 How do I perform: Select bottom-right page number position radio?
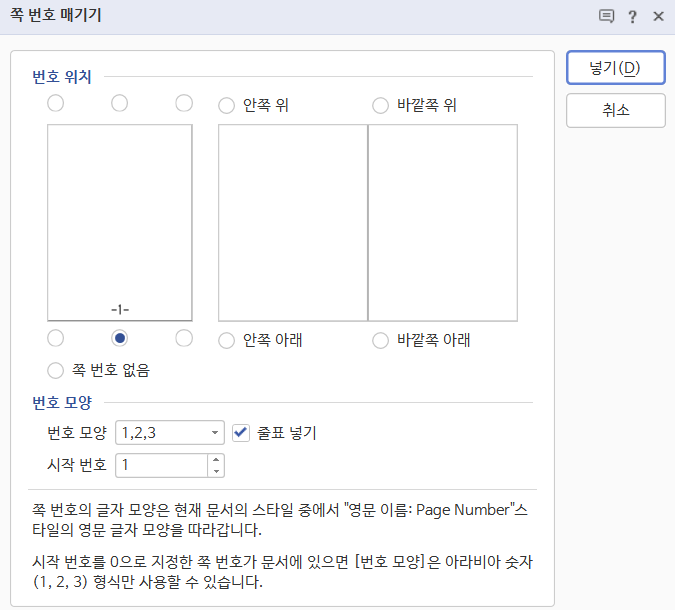click(184, 338)
